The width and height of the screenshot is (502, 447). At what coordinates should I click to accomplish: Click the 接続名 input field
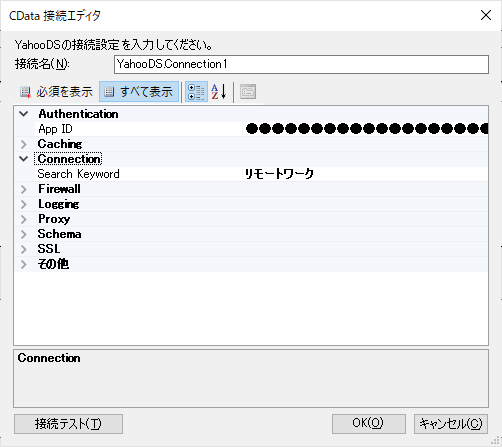(x=301, y=64)
